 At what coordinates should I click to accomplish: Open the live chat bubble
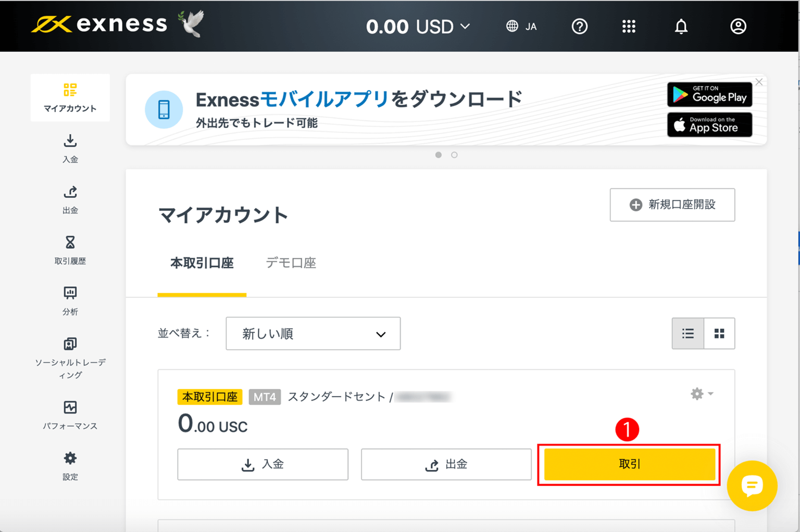752,485
